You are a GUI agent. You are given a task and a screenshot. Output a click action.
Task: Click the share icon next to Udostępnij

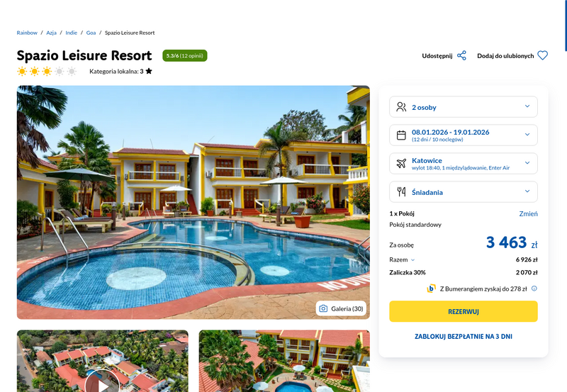click(461, 56)
